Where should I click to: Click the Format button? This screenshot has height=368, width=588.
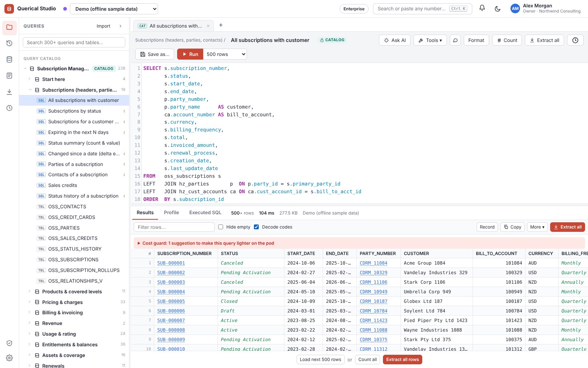click(x=476, y=40)
